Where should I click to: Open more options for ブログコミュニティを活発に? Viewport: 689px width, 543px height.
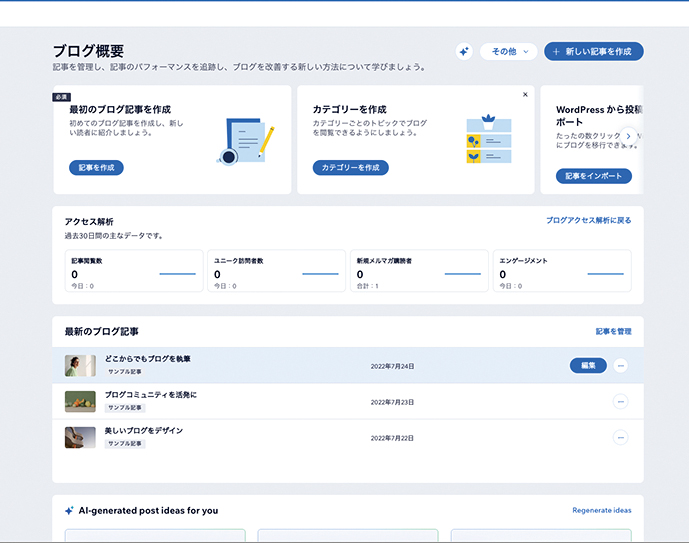[x=620, y=402]
